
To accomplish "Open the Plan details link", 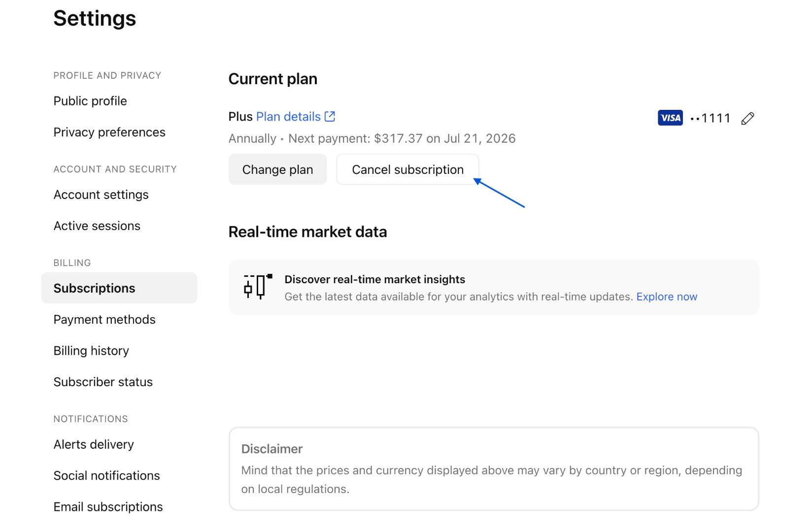I will coord(288,116).
